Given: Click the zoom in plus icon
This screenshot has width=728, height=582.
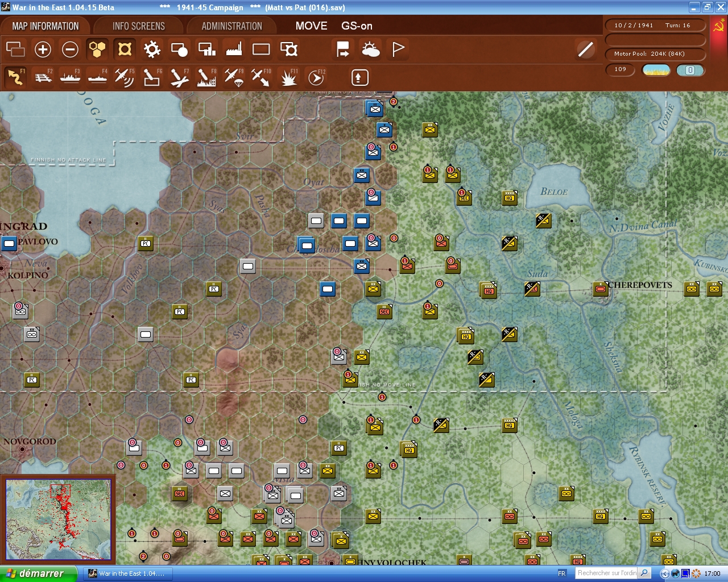Looking at the screenshot, I should tap(43, 49).
